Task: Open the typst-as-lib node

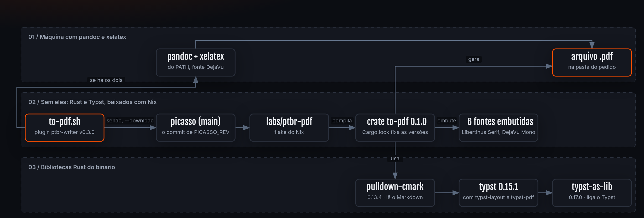Action: pos(592,193)
